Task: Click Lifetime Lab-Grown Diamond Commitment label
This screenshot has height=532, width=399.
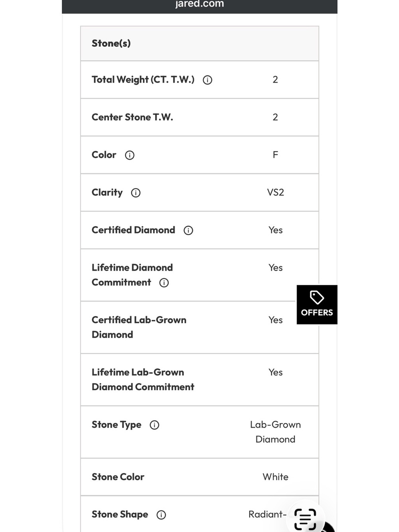Action: [143, 380]
